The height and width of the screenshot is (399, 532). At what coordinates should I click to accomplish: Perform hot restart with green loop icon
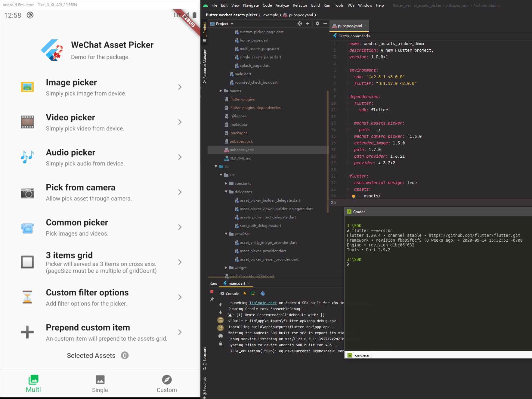click(252, 293)
